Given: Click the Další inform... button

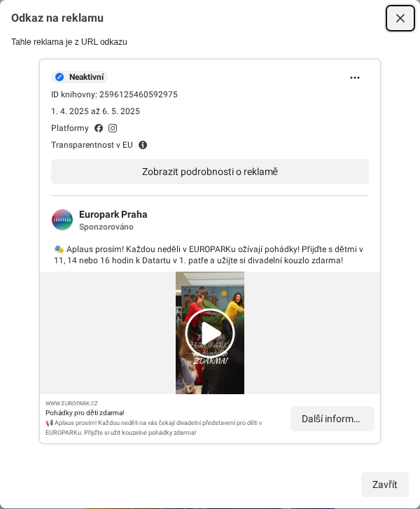Looking at the screenshot, I should (332, 419).
